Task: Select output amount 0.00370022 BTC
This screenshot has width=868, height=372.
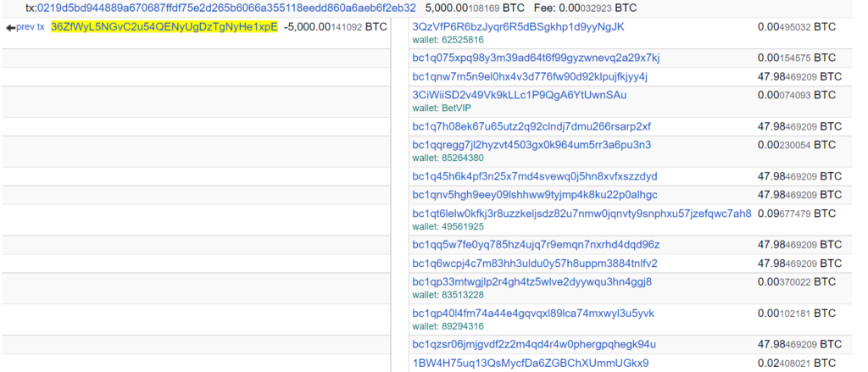Action: [797, 282]
